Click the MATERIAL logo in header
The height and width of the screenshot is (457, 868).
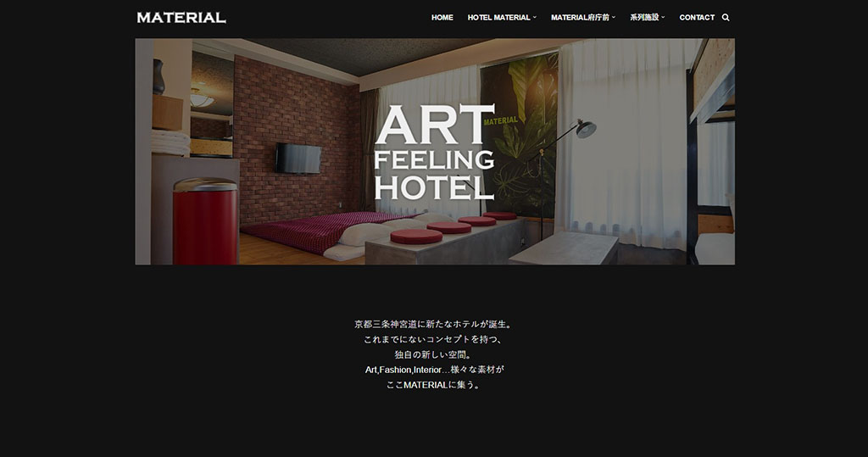tap(181, 18)
